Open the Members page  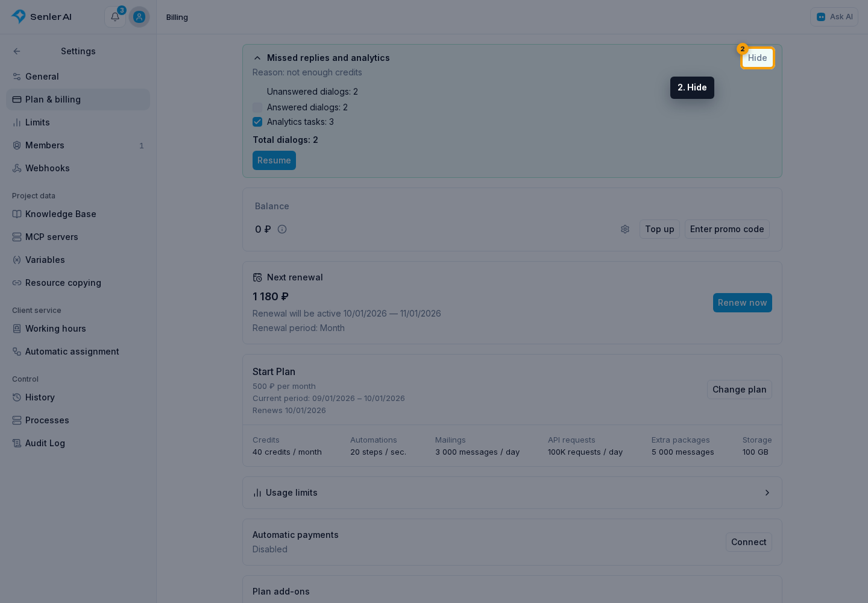78,145
